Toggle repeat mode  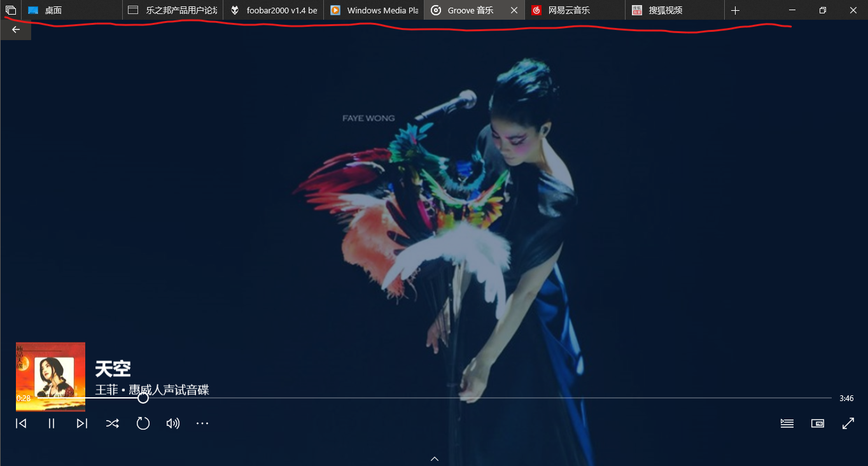point(143,423)
